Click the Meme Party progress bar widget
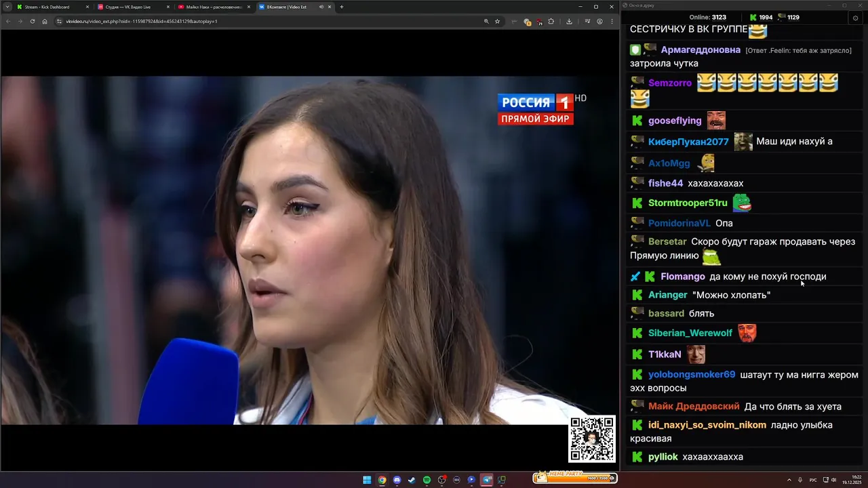 pyautogui.click(x=575, y=478)
